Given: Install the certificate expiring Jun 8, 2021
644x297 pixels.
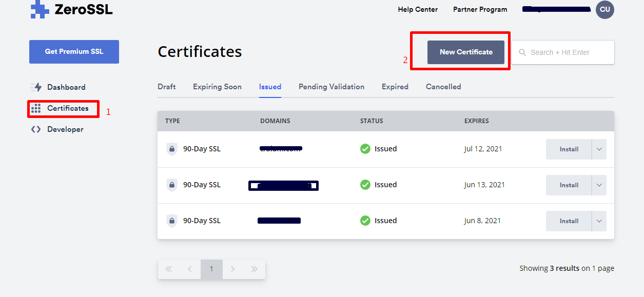Looking at the screenshot, I should click(569, 221).
